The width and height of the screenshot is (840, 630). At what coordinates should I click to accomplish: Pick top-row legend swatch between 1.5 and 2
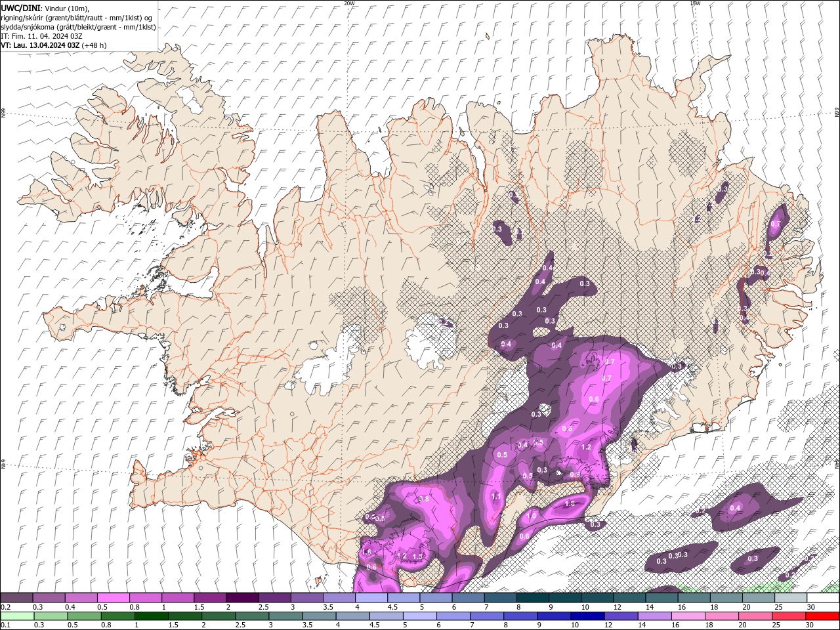point(210,597)
